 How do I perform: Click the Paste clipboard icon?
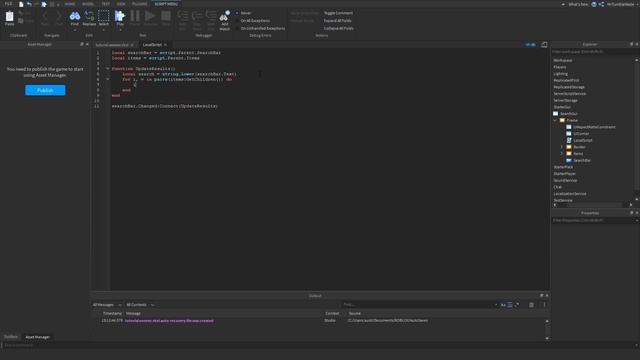[x=9, y=17]
